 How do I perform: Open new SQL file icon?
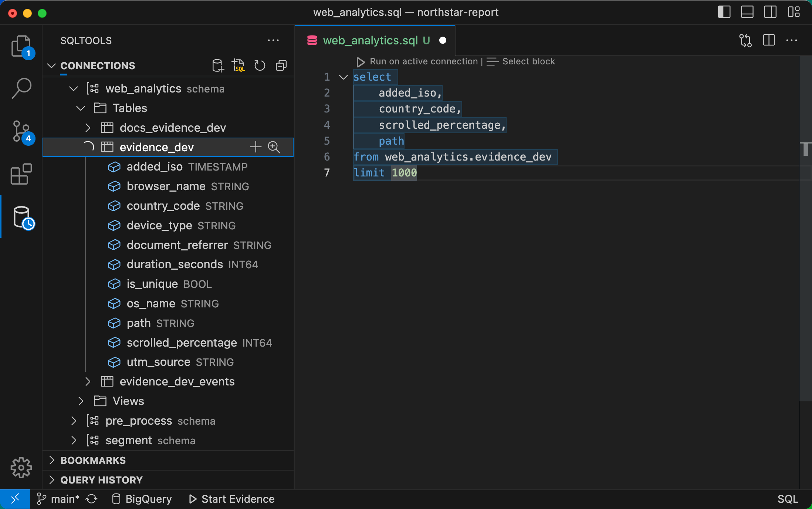[x=238, y=65]
